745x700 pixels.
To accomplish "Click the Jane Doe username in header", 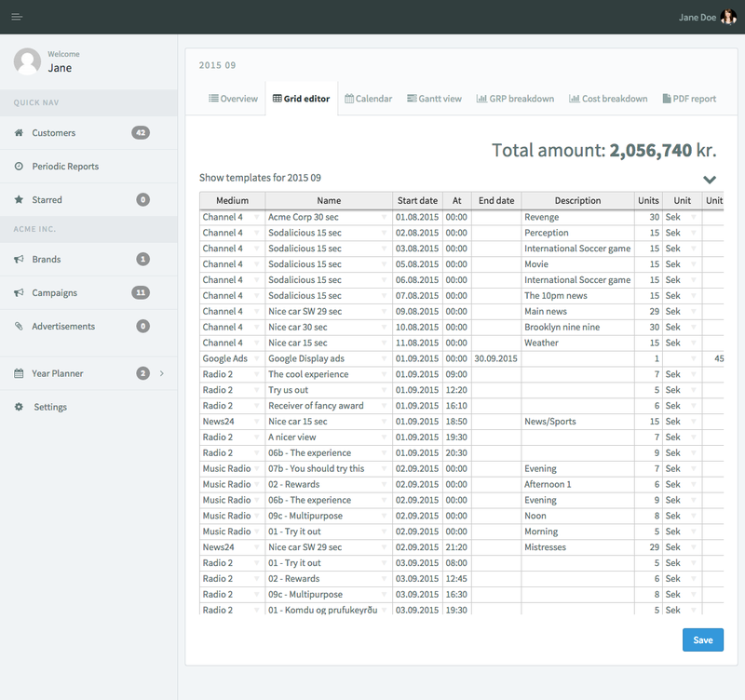I will pyautogui.click(x=697, y=17).
